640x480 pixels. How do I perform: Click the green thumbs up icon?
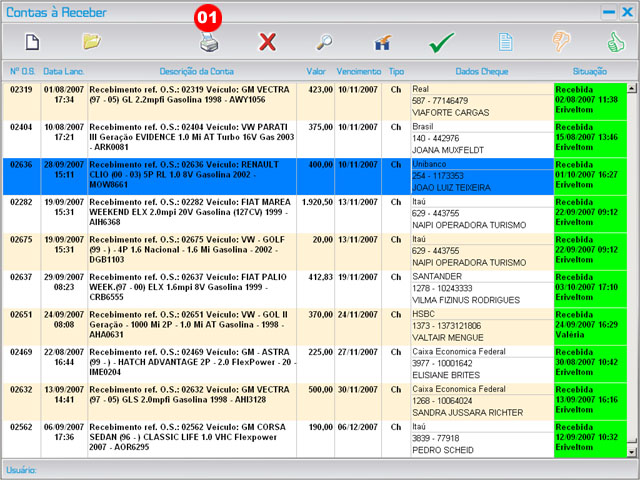(616, 42)
